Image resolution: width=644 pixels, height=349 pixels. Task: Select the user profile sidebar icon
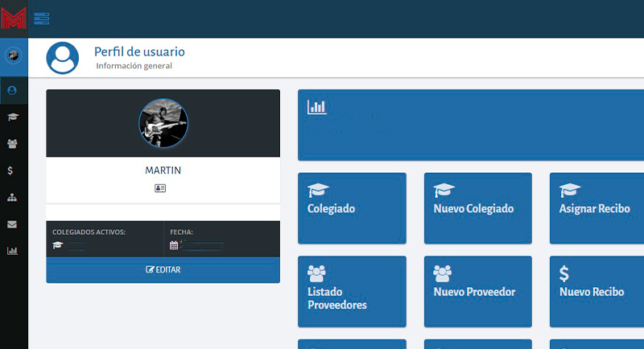tap(12, 90)
